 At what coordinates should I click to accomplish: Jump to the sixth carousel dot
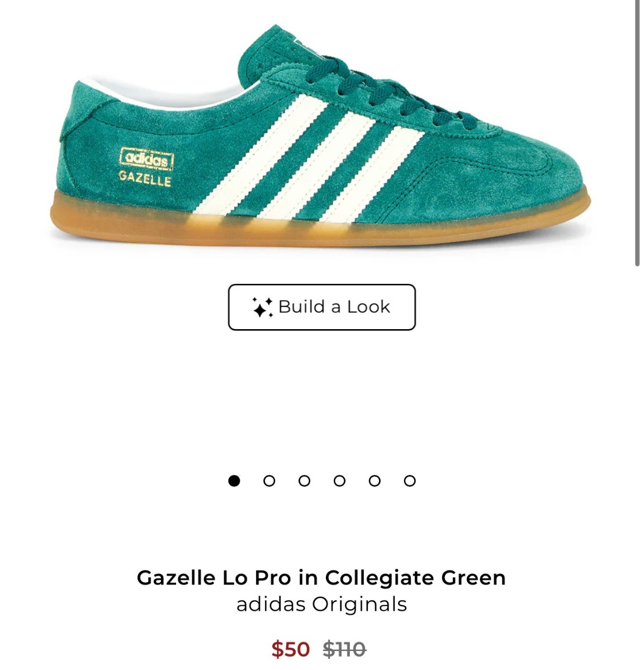[x=409, y=481]
